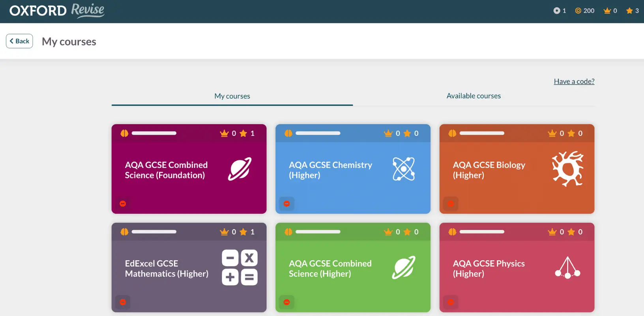The width and height of the screenshot is (644, 316).
Task: Click crown icon on EdExcel Mathematics card
Action: 224,232
